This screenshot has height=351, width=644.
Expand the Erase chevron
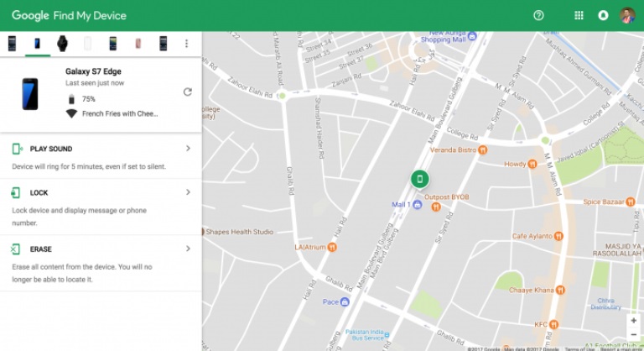[188, 249]
